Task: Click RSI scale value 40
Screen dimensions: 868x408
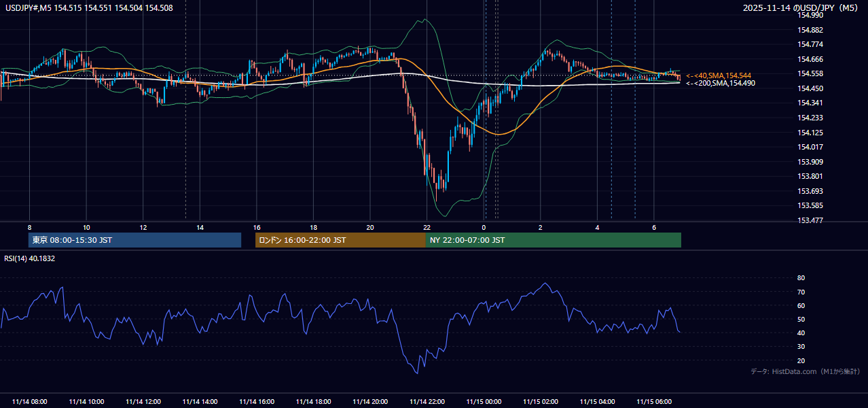Action: coord(801,333)
